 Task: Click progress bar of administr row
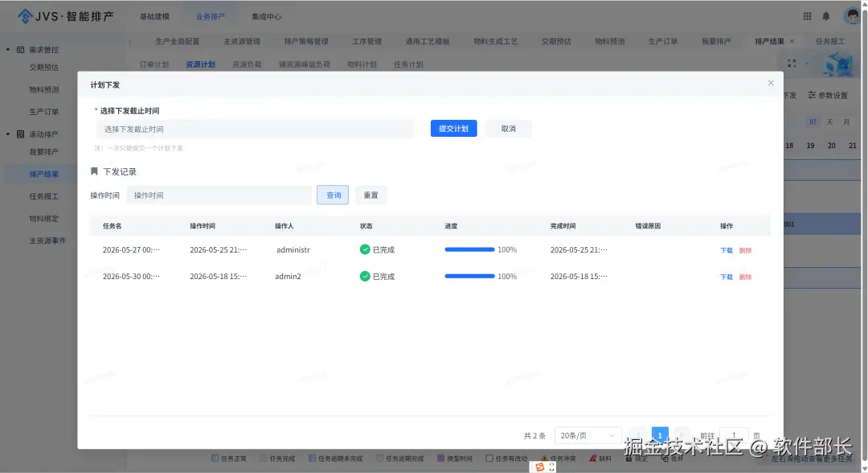[x=469, y=250]
